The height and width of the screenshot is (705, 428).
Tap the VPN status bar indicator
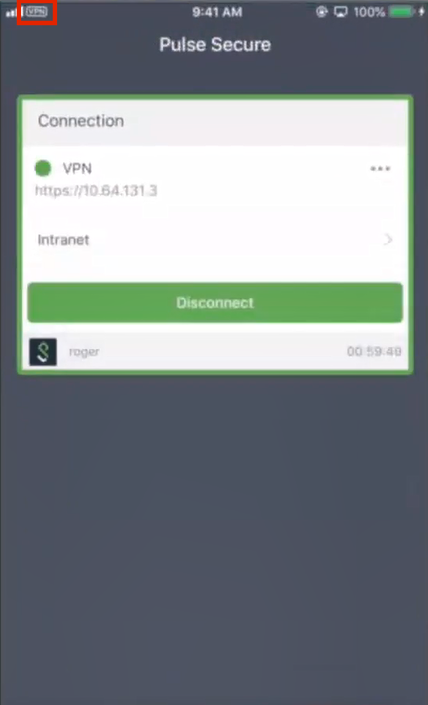click(x=36, y=12)
